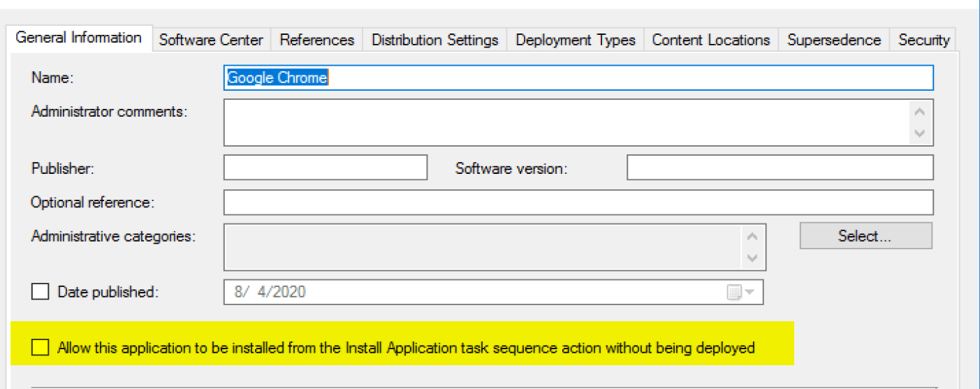Switch to the Security tab
Viewport: 980px width, 389px height.
[x=923, y=40]
